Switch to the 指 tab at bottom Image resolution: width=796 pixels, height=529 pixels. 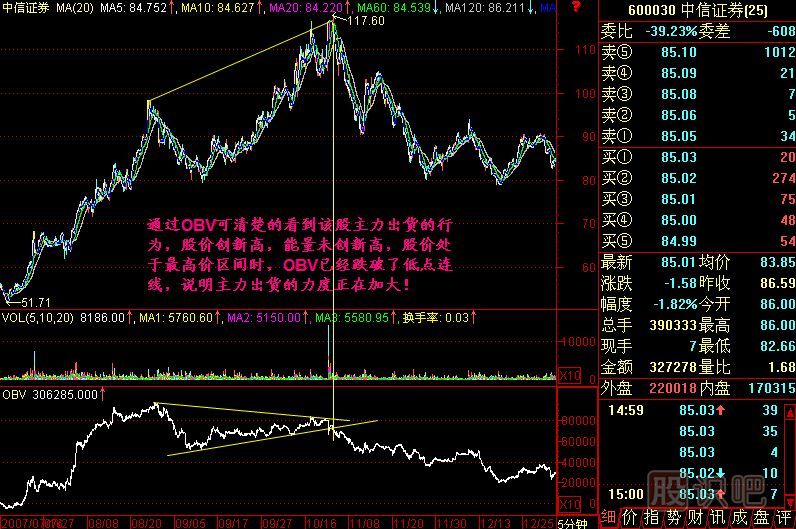click(x=653, y=518)
